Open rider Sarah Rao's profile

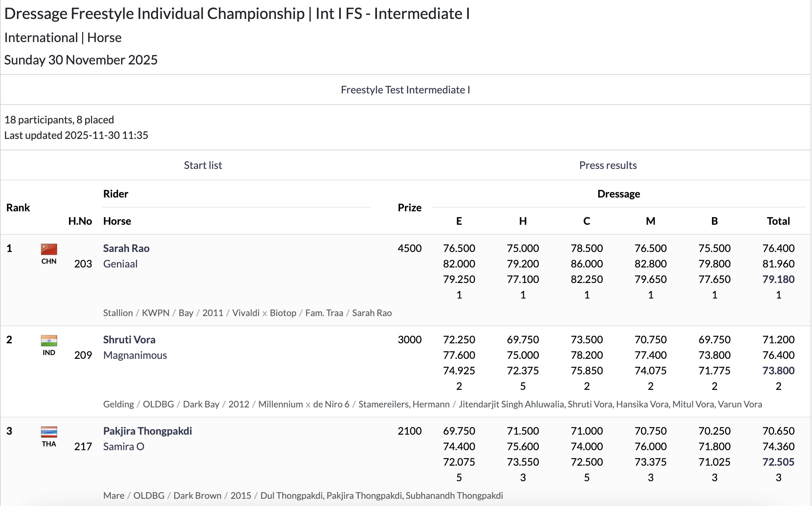pos(126,248)
